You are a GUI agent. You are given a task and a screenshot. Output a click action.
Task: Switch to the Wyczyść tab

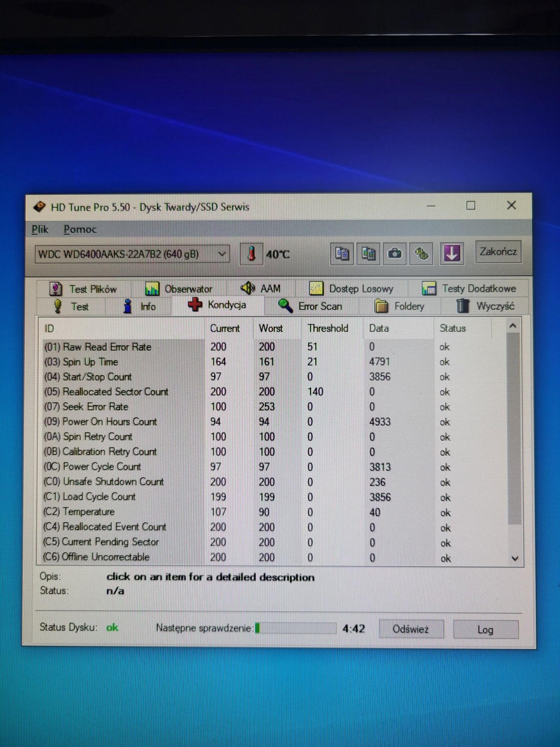(x=485, y=306)
